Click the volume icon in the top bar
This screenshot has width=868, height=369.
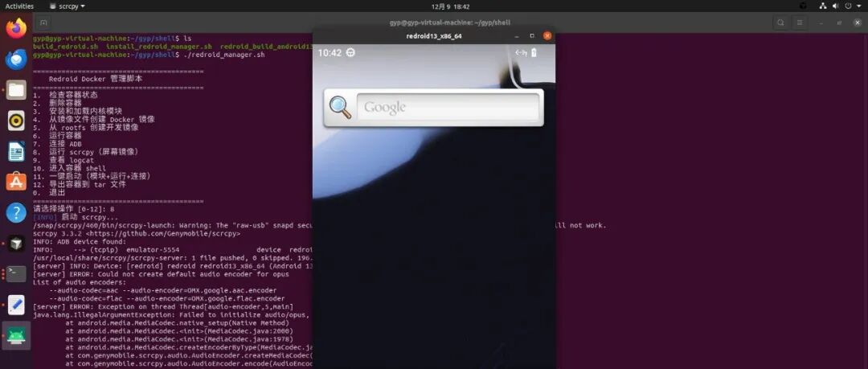(835, 6)
